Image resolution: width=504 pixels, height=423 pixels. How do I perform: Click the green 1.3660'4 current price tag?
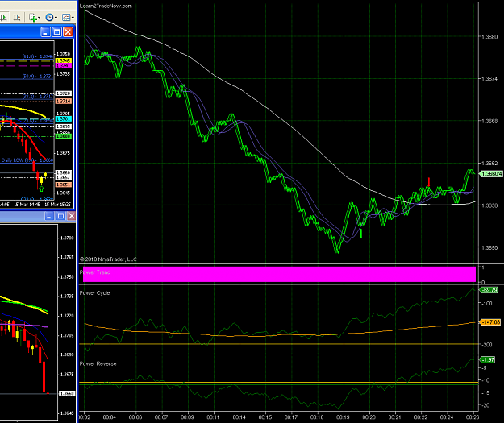tap(490, 174)
